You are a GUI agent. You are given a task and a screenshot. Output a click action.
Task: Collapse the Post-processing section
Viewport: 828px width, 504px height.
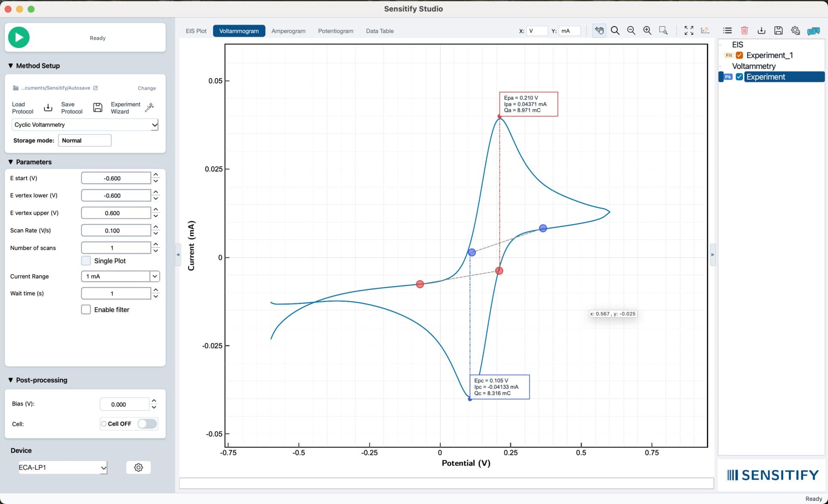pos(10,380)
